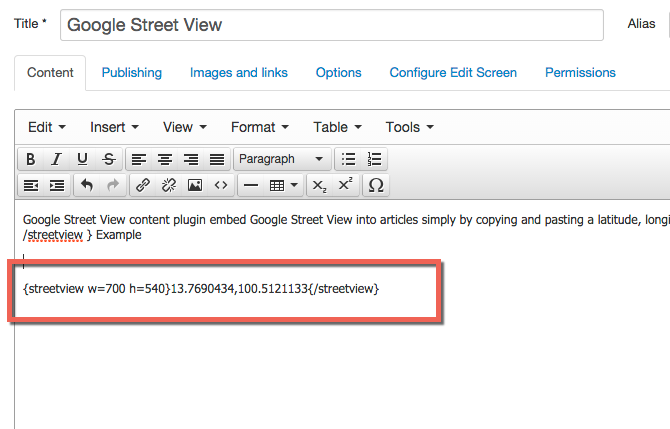Expand the table button dropdown arrow
This screenshot has height=429, width=670.
[294, 185]
